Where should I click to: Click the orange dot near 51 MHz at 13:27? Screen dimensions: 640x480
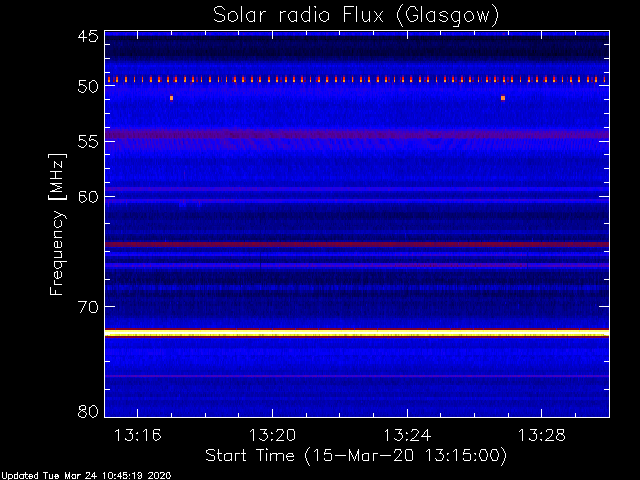click(x=503, y=98)
